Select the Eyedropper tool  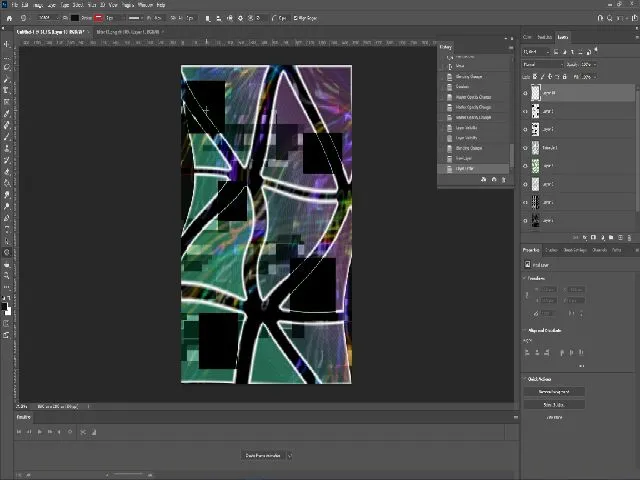pyautogui.click(x=7, y=113)
